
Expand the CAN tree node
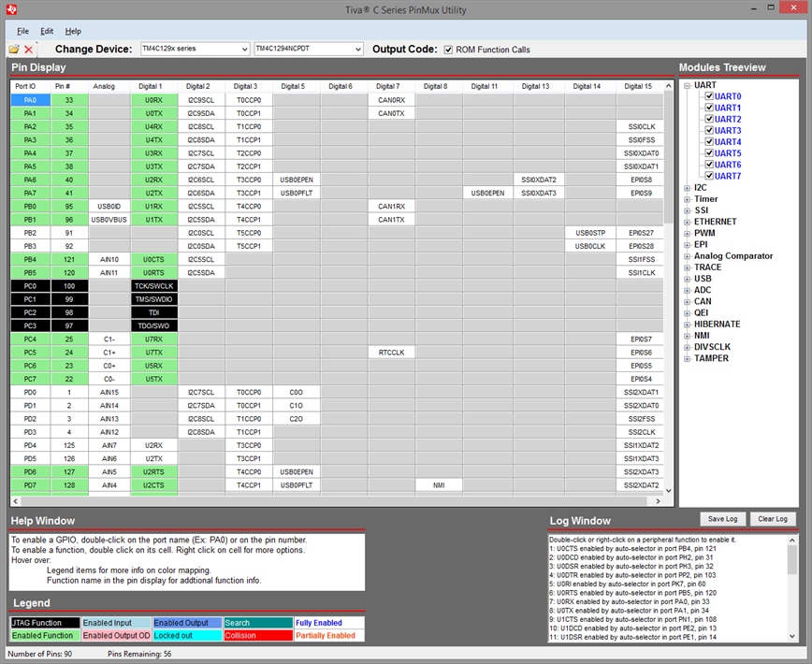[x=688, y=302]
